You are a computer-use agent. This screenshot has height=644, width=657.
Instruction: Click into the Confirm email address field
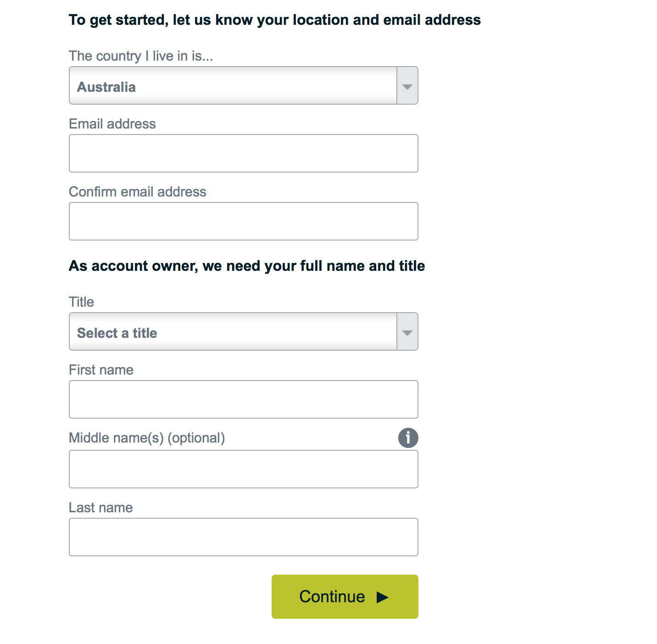tap(244, 221)
